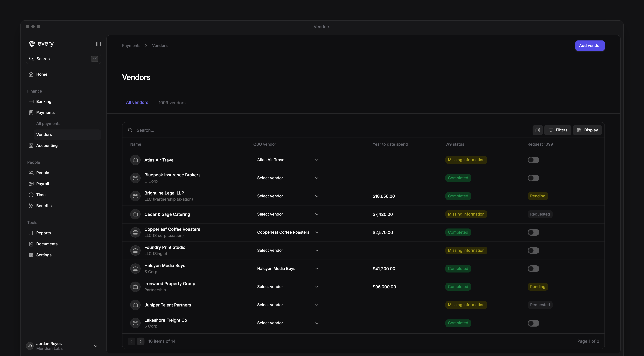
Task: Click the Payments breadcrumb link
Action: click(131, 46)
